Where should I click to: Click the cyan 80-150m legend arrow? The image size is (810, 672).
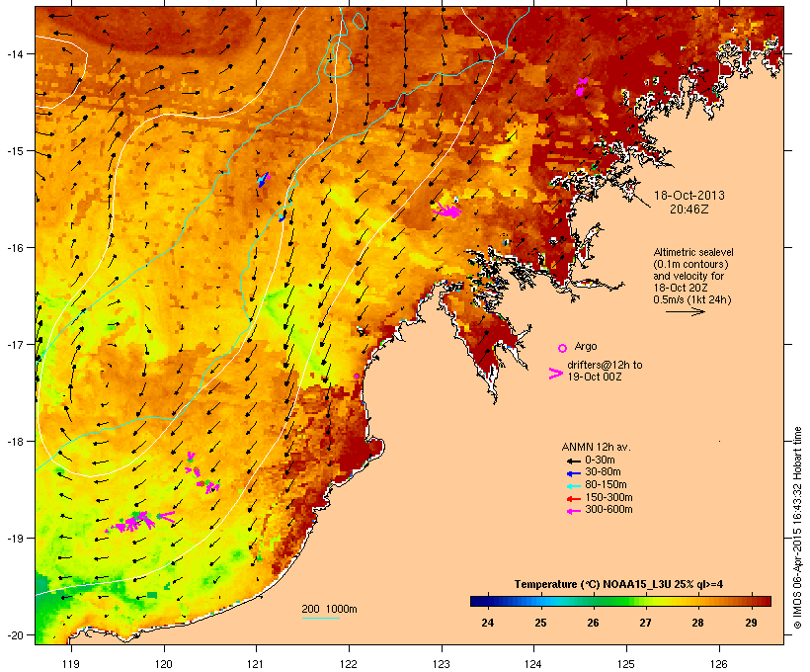[573, 486]
